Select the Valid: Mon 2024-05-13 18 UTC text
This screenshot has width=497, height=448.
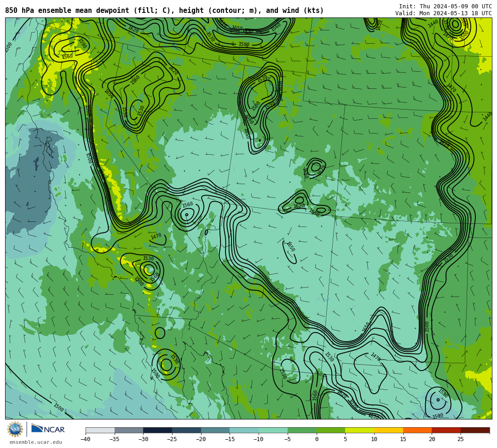(x=444, y=13)
